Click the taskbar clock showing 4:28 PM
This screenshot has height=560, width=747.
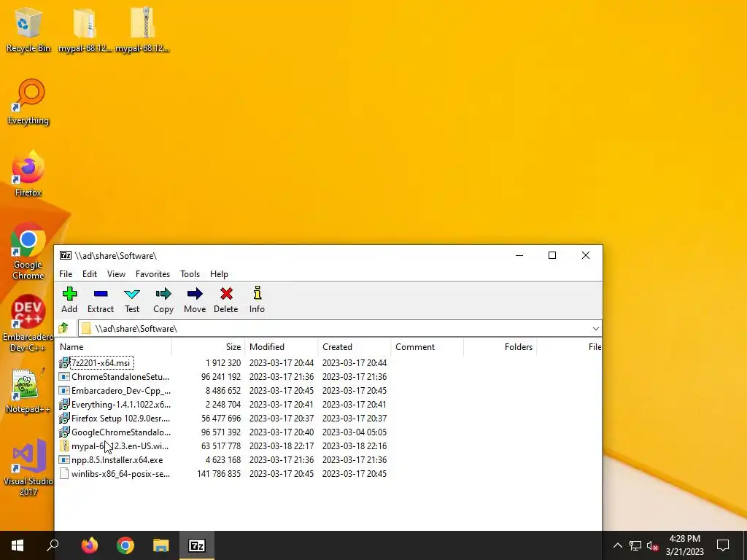tap(684, 545)
